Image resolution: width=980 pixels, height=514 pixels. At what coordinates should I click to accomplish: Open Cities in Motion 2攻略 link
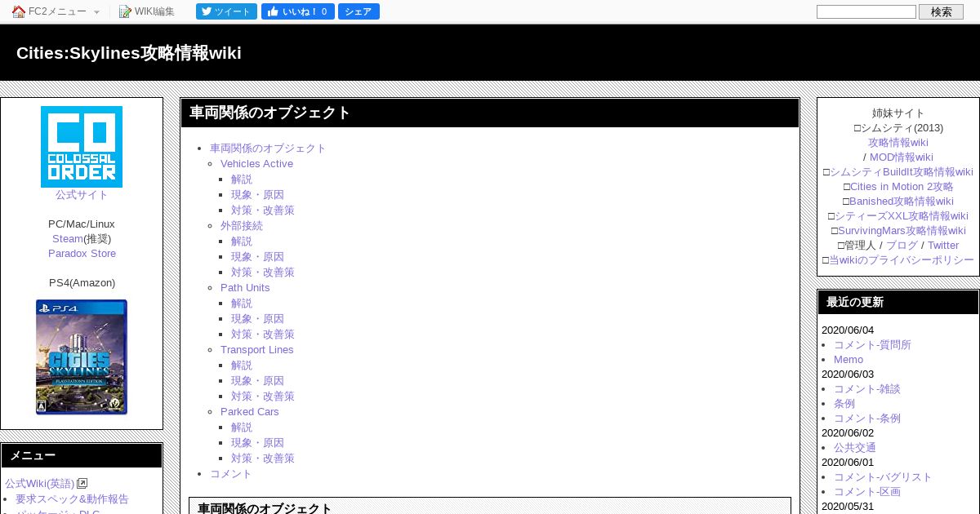pos(902,187)
